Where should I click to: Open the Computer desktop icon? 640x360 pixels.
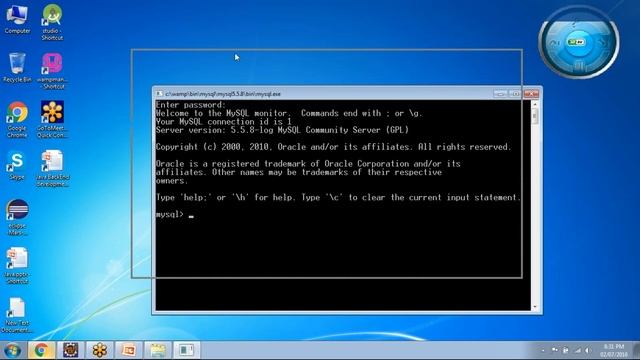(17, 19)
